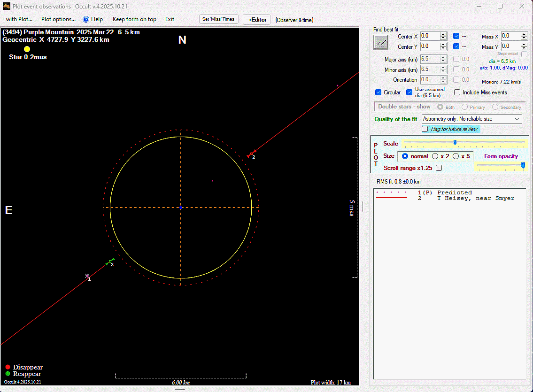Viewport: 533px width, 392px height.
Task: Open the Plot options... menu
Action: pos(58,19)
